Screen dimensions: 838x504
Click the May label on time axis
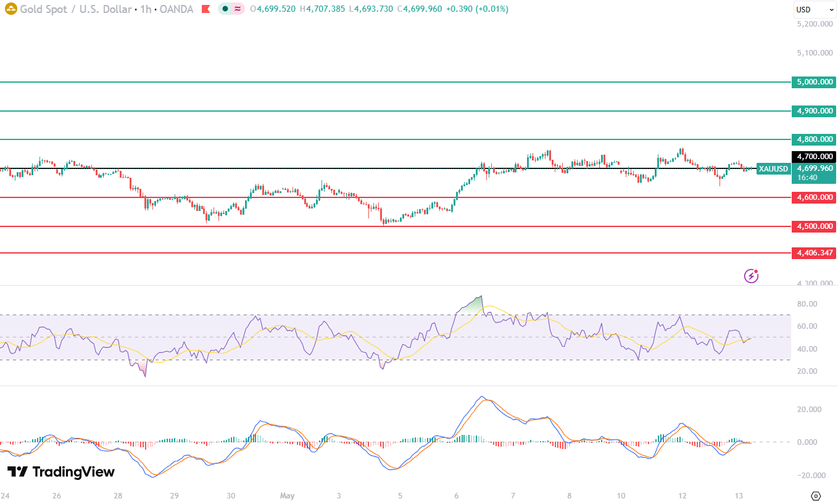[x=288, y=495]
